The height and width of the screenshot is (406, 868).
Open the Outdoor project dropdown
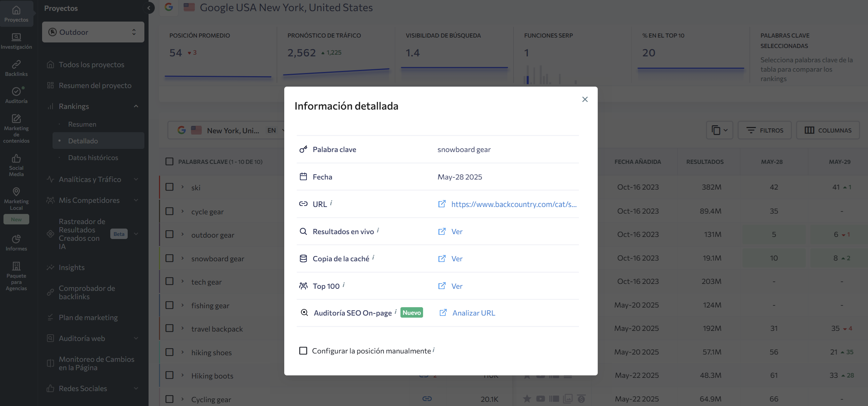93,32
